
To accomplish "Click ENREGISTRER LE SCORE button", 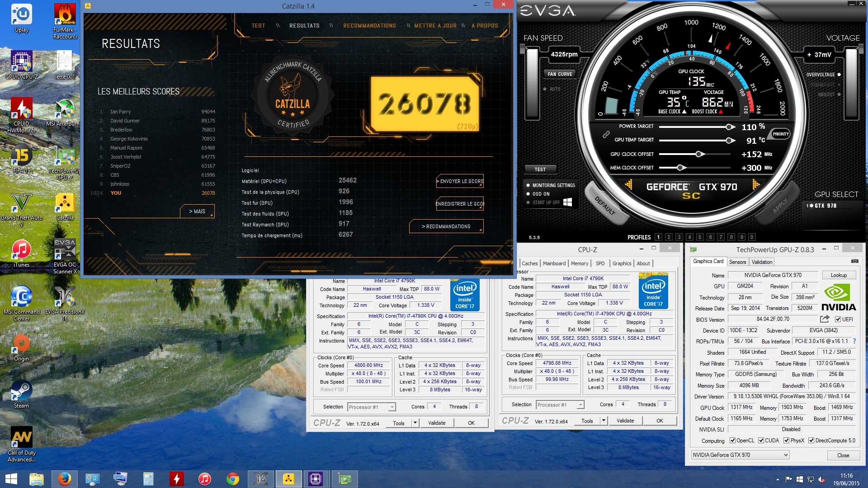I will click(x=460, y=204).
